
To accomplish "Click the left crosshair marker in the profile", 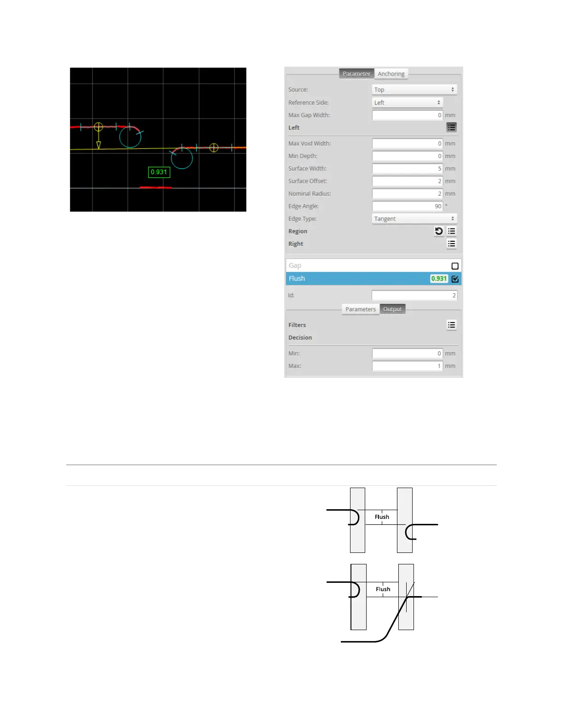I will (98, 127).
